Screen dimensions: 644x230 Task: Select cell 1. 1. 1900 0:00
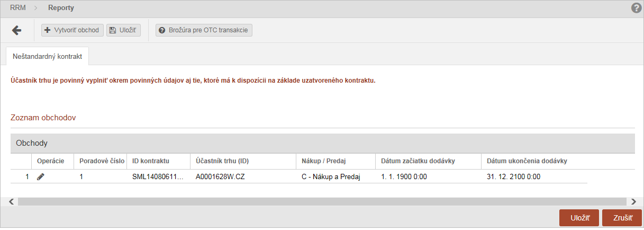pyautogui.click(x=428, y=177)
